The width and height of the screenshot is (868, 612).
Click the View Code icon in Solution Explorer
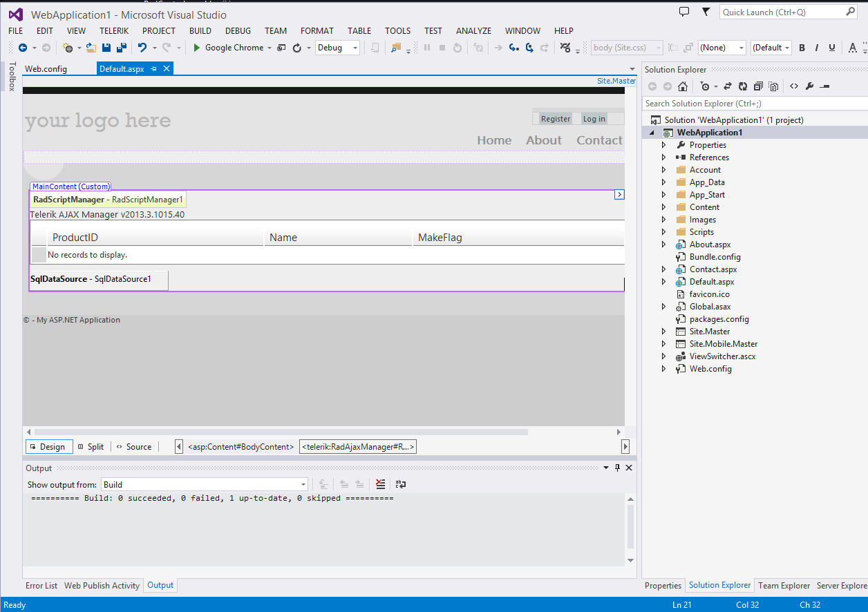(794, 86)
